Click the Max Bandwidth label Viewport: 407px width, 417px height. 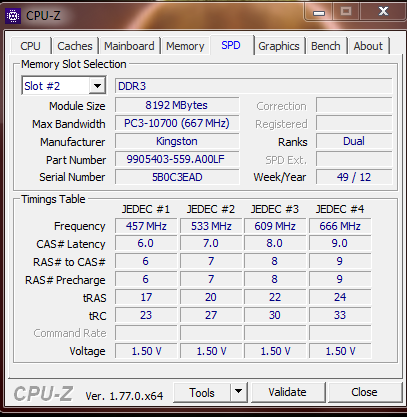tap(69, 124)
